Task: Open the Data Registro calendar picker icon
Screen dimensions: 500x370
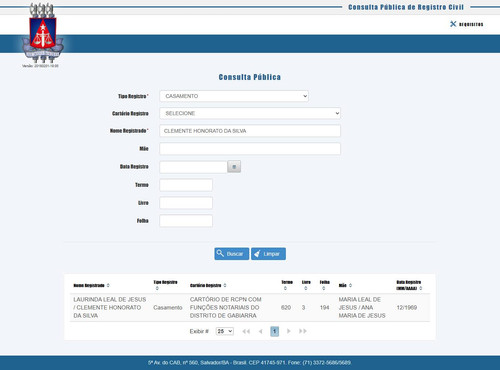Action: coord(234,167)
